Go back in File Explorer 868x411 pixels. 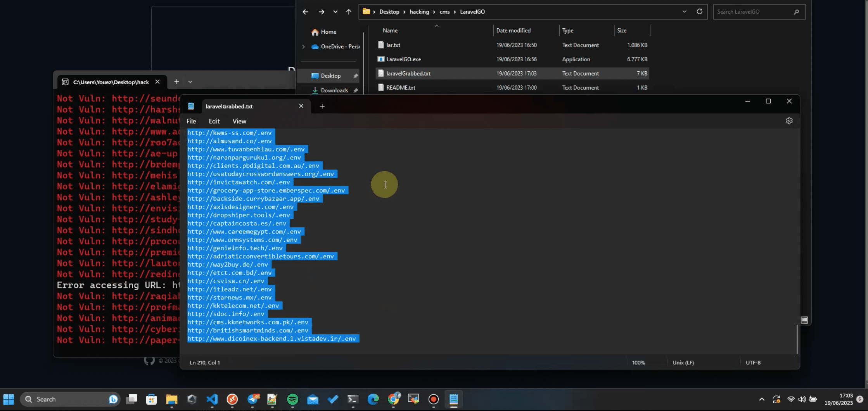[305, 12]
